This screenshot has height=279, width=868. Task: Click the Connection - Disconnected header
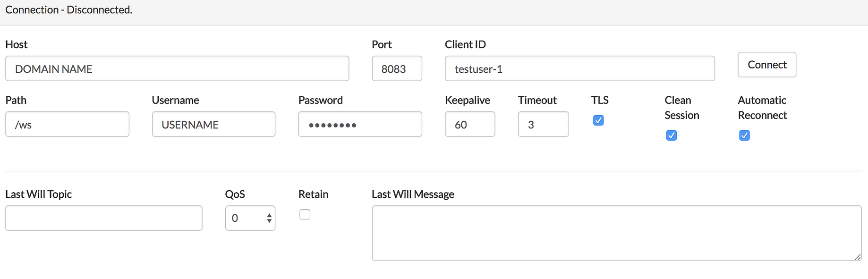[x=69, y=10]
